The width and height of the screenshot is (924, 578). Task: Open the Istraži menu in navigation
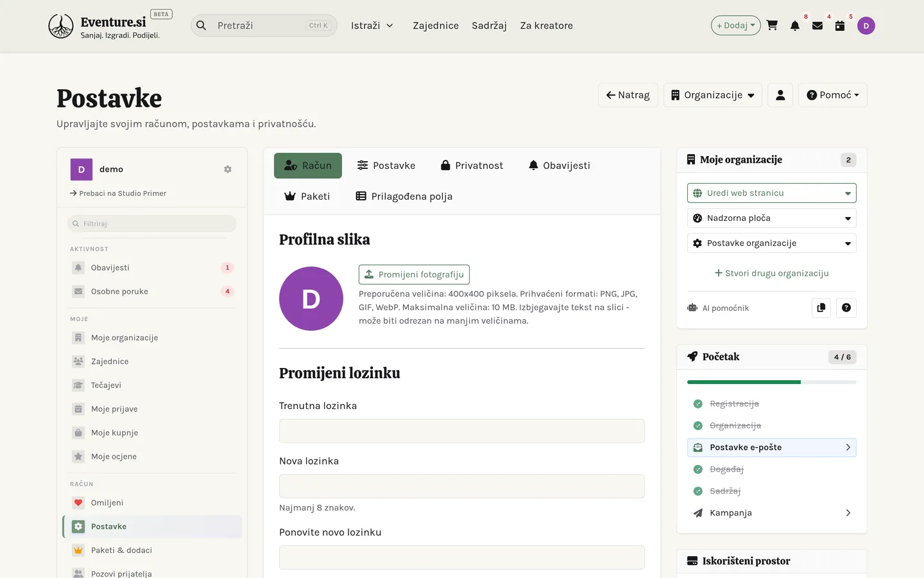point(372,26)
